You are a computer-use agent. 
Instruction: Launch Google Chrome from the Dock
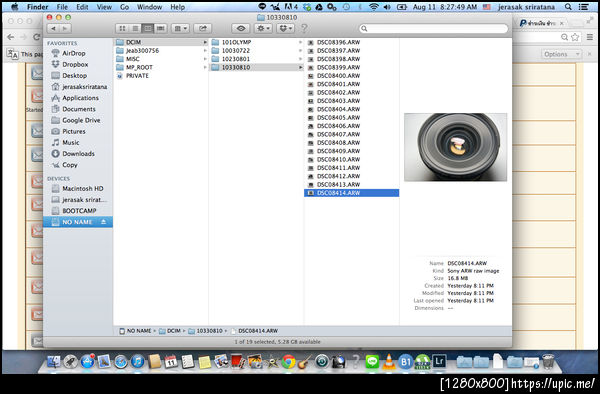click(x=288, y=361)
